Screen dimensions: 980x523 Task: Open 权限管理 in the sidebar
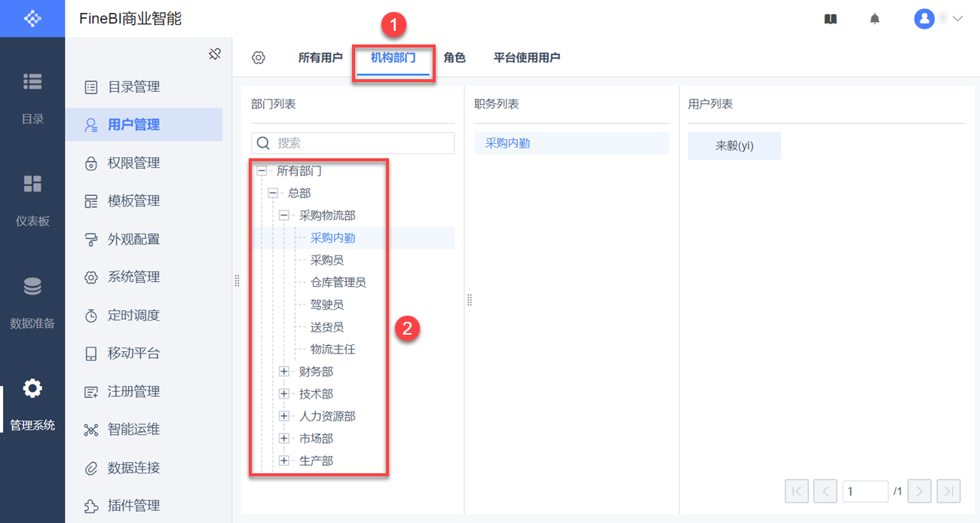tap(133, 163)
